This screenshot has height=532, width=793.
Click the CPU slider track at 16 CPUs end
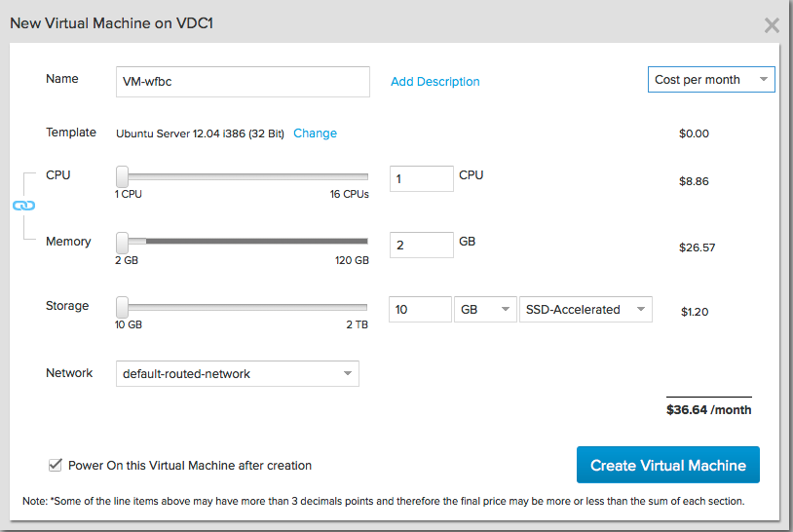coord(364,176)
